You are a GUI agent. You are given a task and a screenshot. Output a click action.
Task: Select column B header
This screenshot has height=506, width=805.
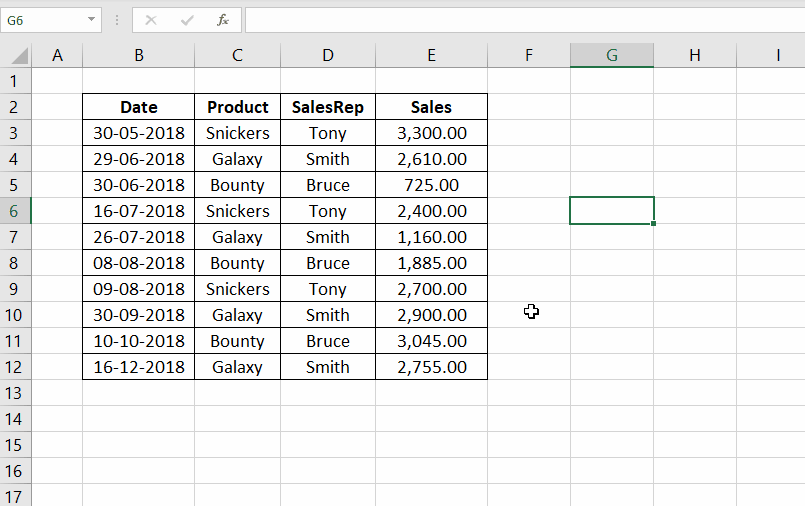click(x=139, y=55)
